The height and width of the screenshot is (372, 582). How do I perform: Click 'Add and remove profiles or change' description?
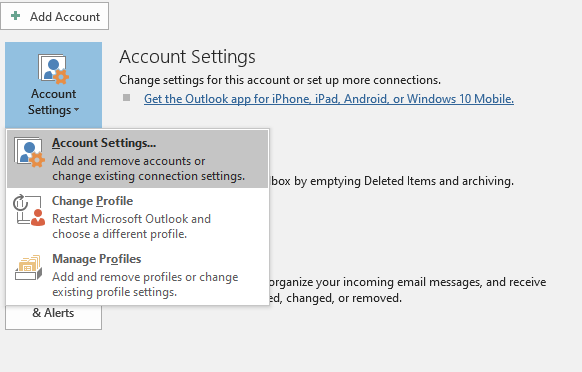point(145,277)
